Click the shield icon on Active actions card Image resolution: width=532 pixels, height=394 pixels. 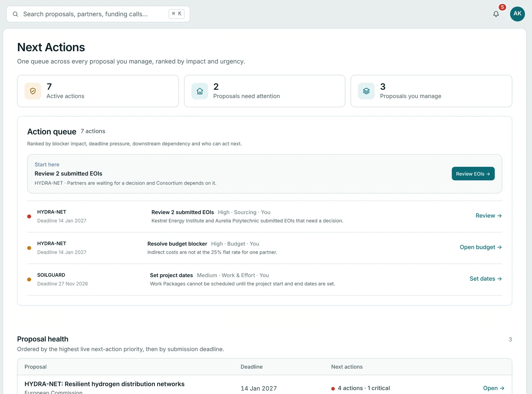(x=33, y=91)
